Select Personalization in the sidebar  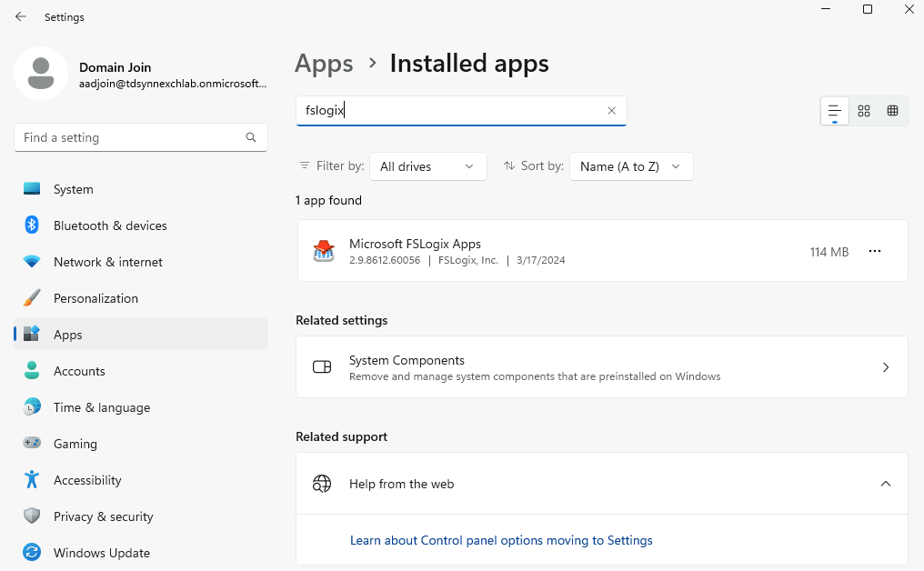141,298
